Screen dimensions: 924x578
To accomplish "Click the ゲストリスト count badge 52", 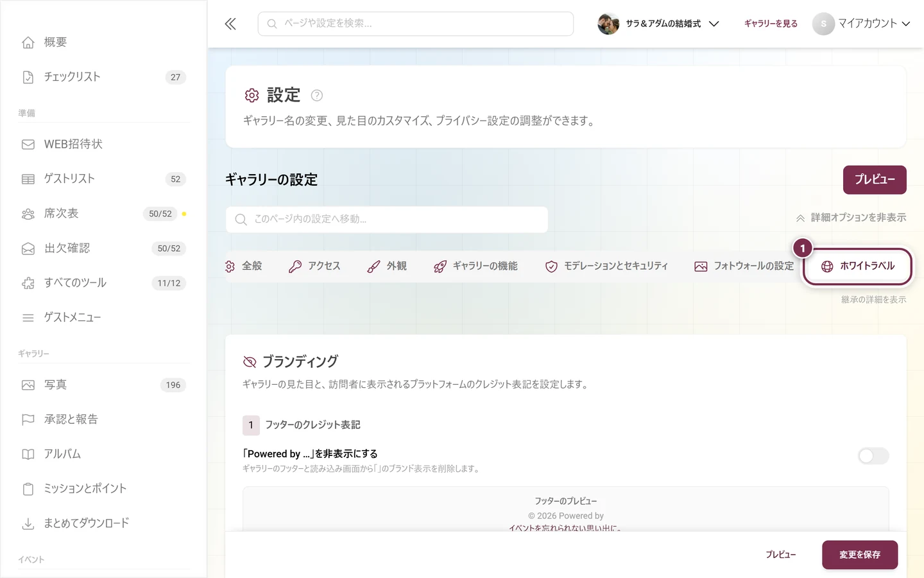I will point(176,179).
